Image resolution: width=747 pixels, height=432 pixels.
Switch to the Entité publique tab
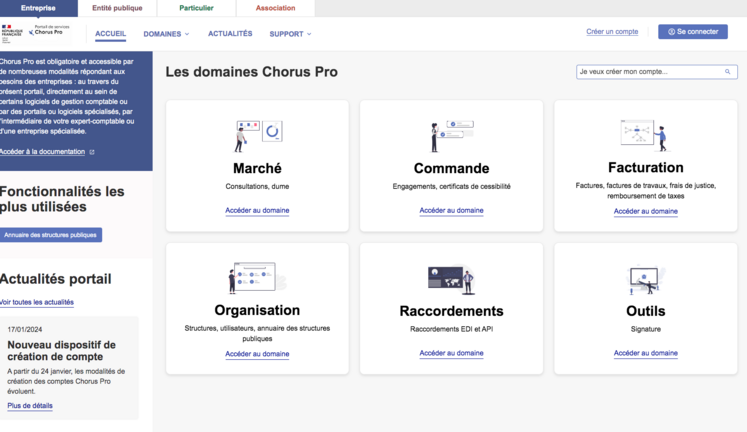pos(117,8)
